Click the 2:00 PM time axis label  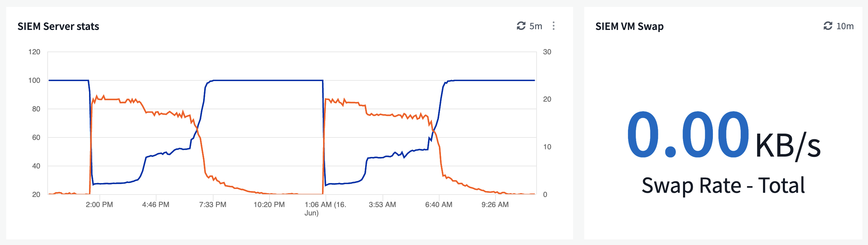99,205
